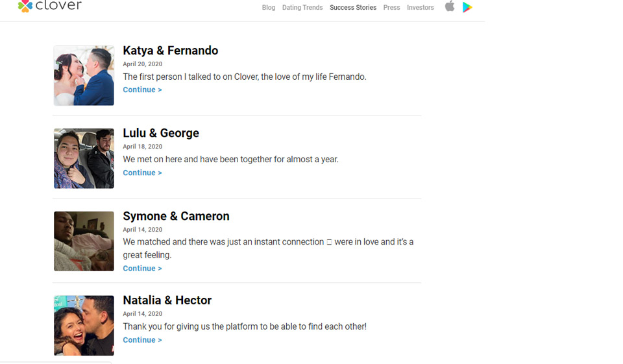Select Success Stories in navigation
623x364 pixels.
tap(353, 8)
